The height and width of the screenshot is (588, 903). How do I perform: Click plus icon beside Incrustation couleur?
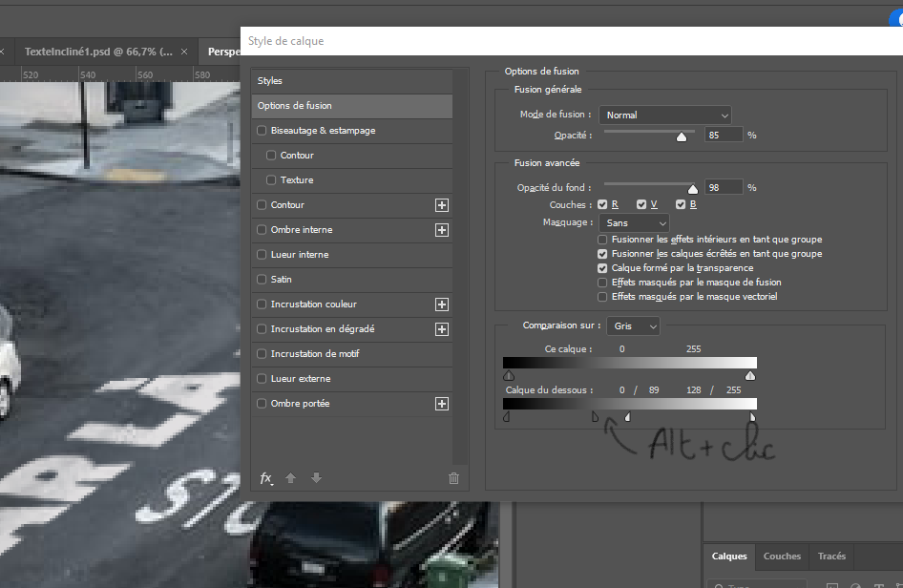(441, 304)
